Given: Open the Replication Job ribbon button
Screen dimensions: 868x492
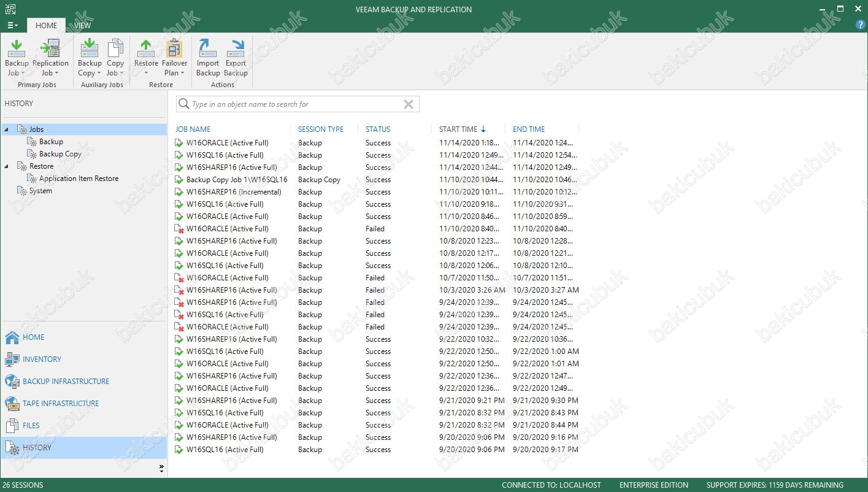Looking at the screenshot, I should (50, 58).
